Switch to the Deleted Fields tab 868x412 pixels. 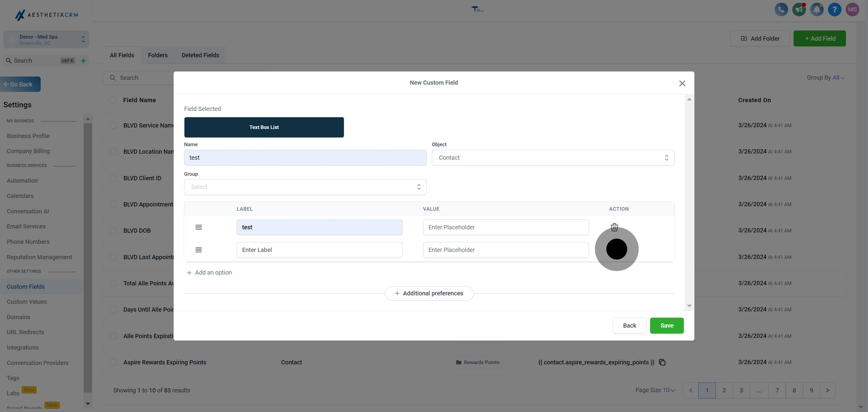[200, 55]
